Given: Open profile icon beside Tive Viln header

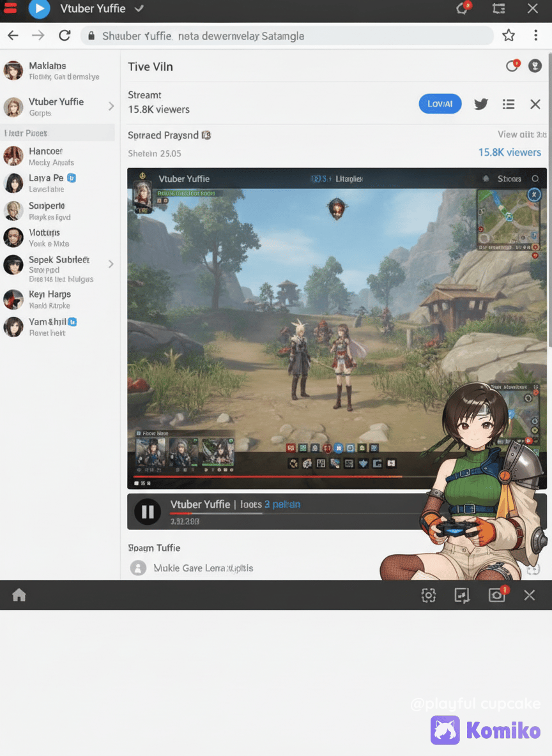Looking at the screenshot, I should point(535,66).
